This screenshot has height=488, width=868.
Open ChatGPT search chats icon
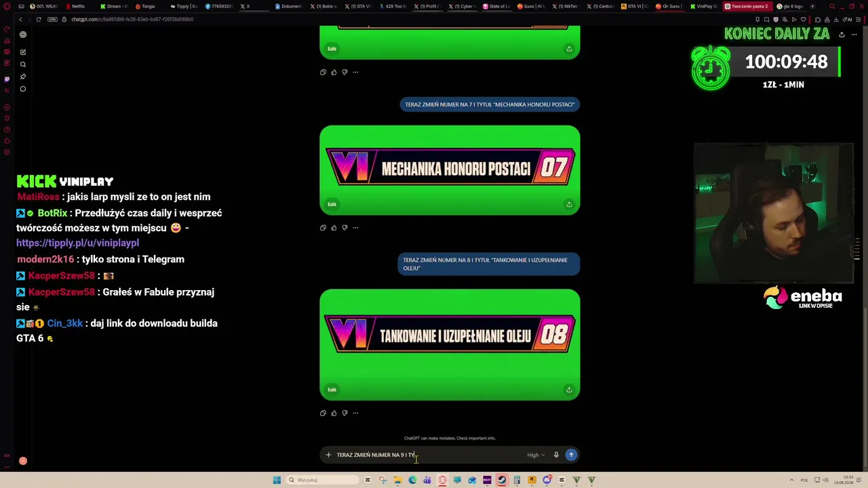[23, 64]
